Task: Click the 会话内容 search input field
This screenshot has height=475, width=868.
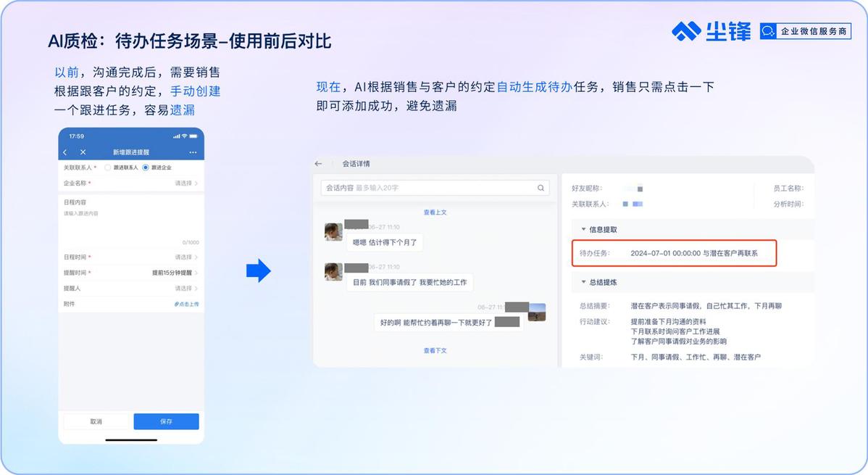Action: coord(435,188)
